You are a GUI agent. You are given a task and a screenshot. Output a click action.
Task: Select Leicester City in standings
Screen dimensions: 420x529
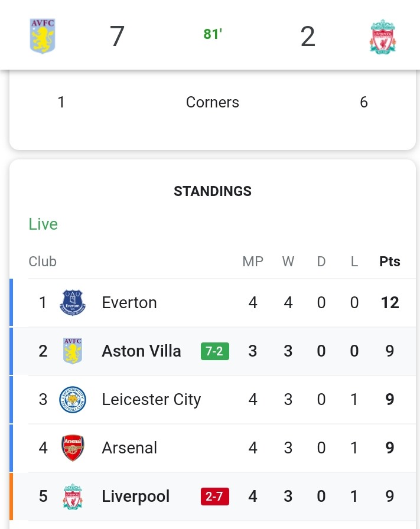pos(151,400)
